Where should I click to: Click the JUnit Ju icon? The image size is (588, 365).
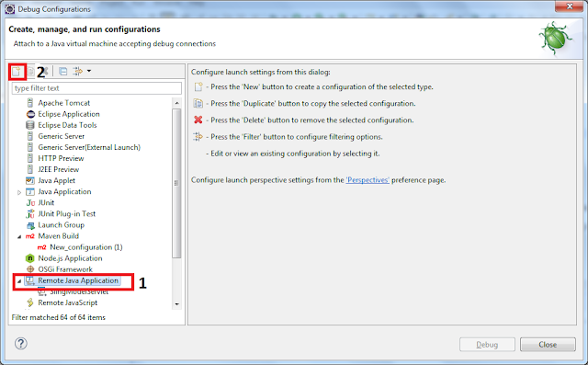(30, 203)
